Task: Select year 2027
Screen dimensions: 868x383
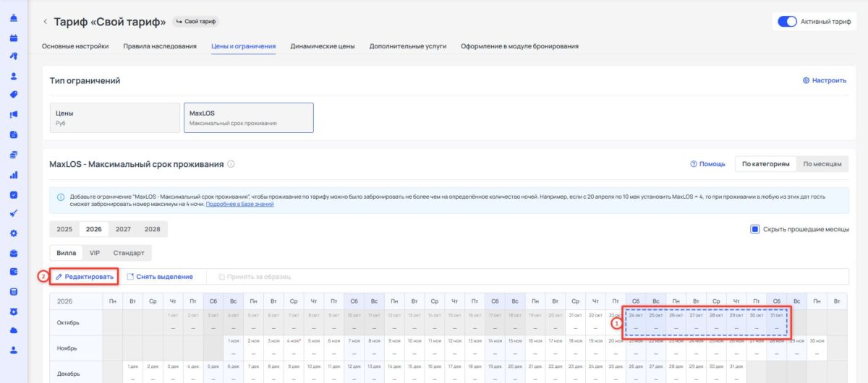Action: (x=123, y=229)
